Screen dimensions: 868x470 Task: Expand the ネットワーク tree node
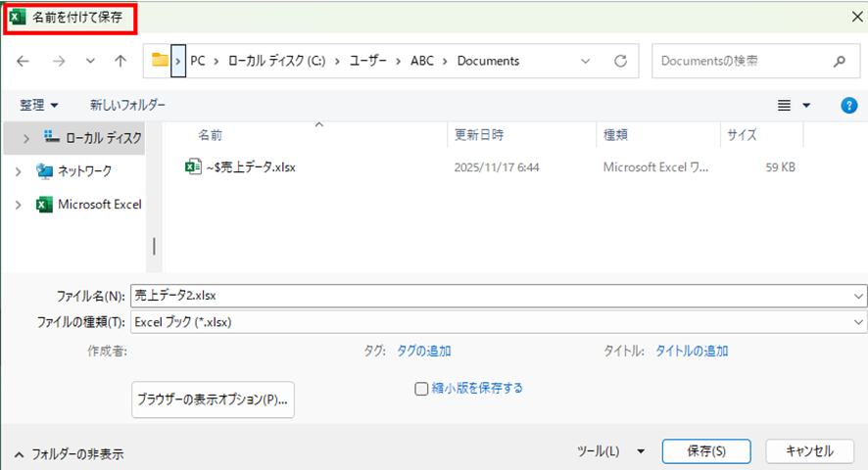pyautogui.click(x=19, y=171)
